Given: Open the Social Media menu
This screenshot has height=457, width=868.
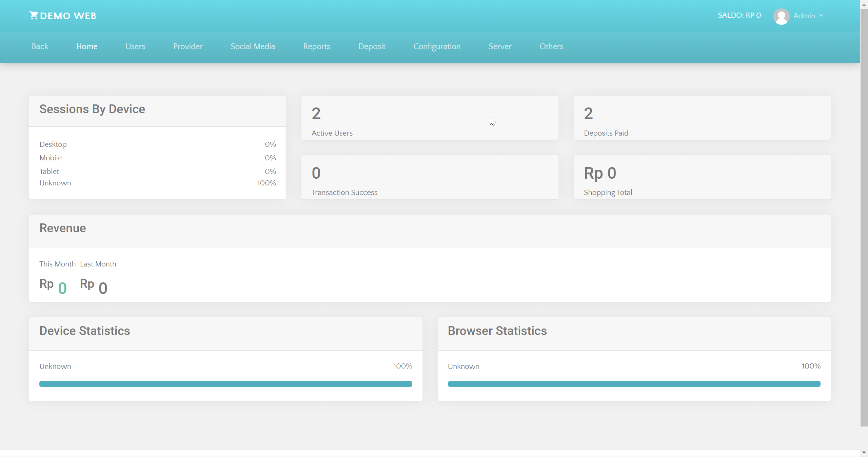Looking at the screenshot, I should click(x=253, y=46).
